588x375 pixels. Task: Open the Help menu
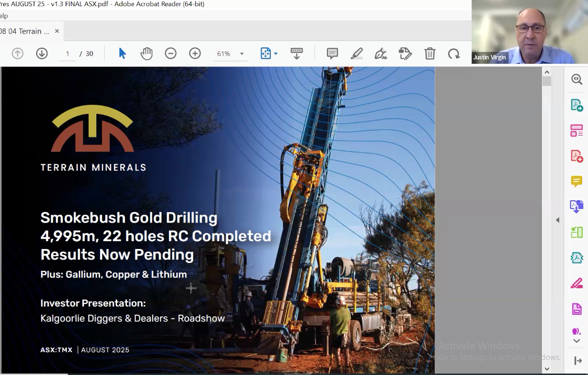click(4, 16)
